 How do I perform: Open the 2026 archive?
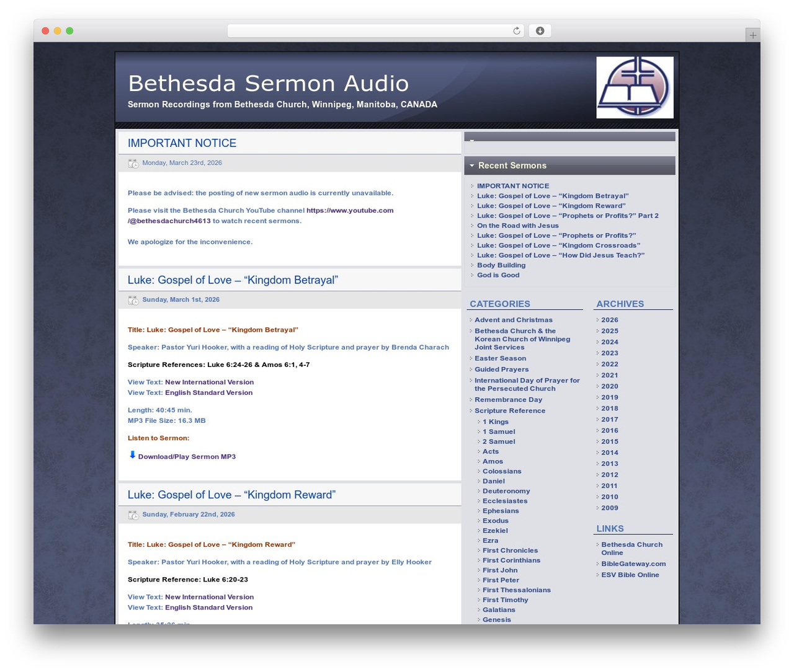click(610, 321)
